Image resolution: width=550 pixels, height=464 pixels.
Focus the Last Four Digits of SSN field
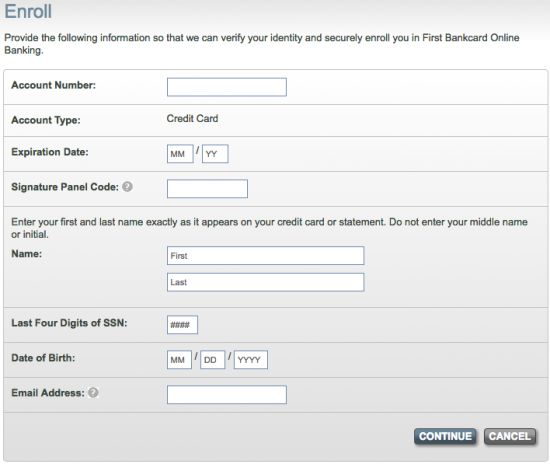(182, 324)
